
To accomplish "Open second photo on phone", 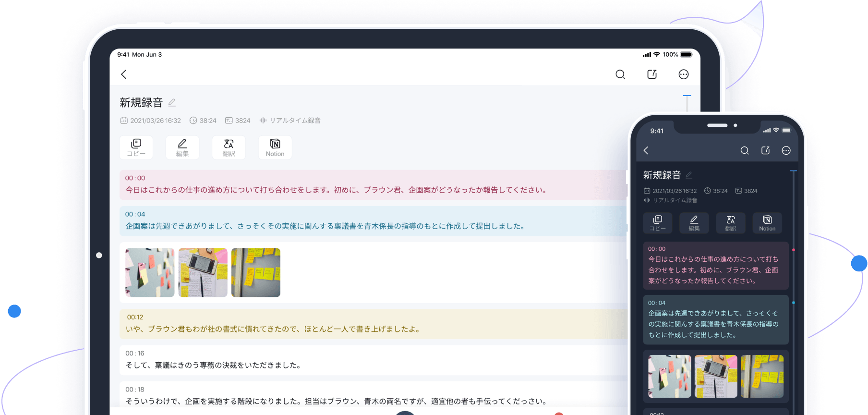I will point(716,376).
